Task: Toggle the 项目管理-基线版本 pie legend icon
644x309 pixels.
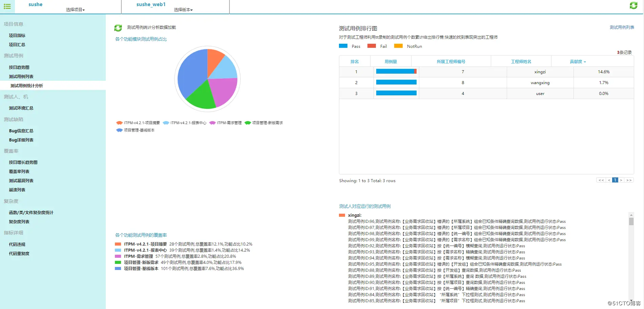Action: point(119,130)
